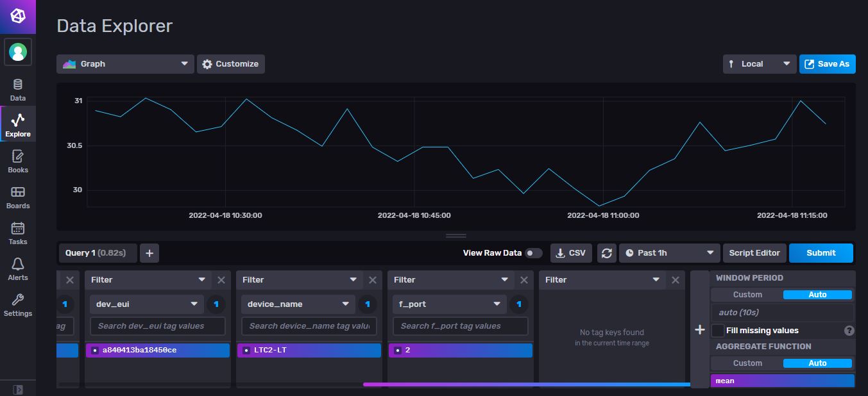Open Settings wrench in sidebar
The width and height of the screenshot is (868, 396).
[18, 305]
